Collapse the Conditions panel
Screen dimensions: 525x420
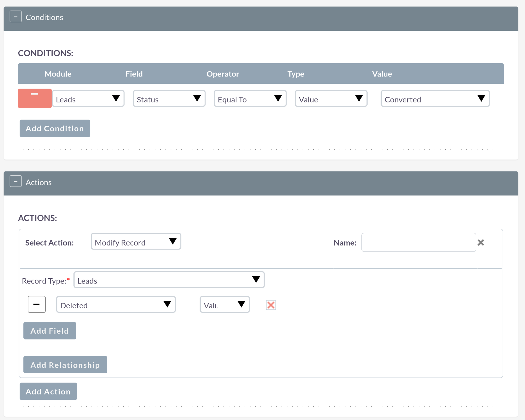coord(15,17)
